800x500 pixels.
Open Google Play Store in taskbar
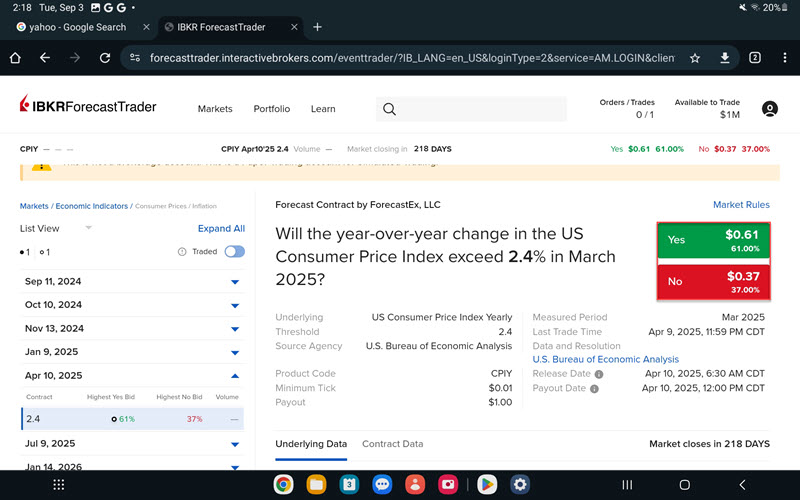point(487,485)
